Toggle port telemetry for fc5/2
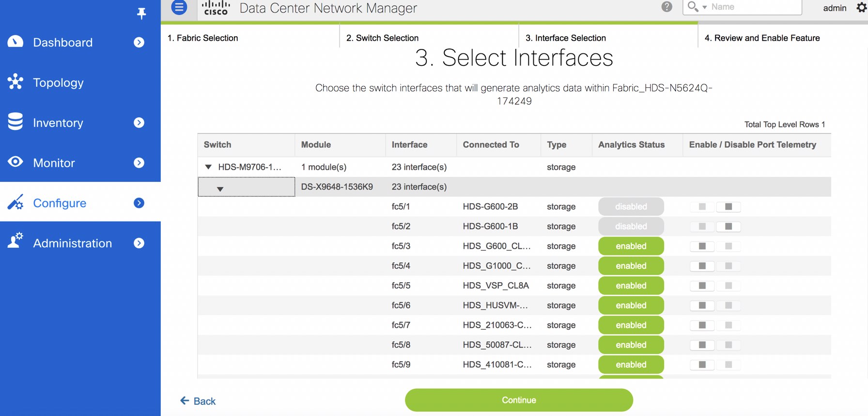868x416 pixels. (x=715, y=226)
